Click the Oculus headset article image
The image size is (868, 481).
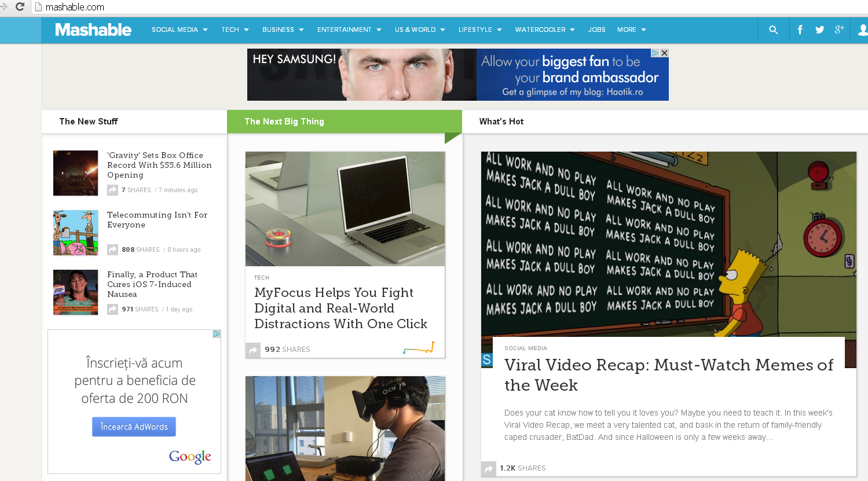click(345, 428)
